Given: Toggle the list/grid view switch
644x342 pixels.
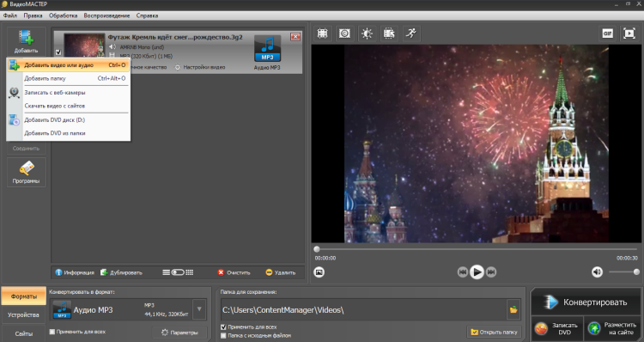Looking at the screenshot, I should coord(178,272).
